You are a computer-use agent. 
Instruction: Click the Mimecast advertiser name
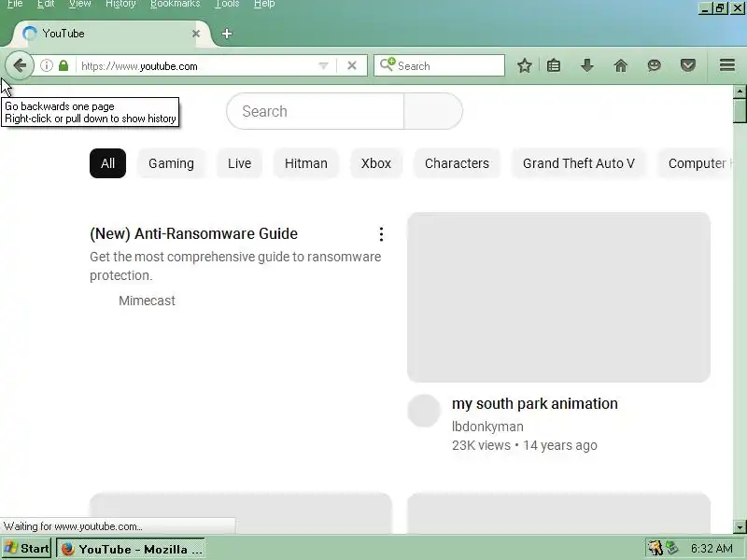tap(147, 301)
